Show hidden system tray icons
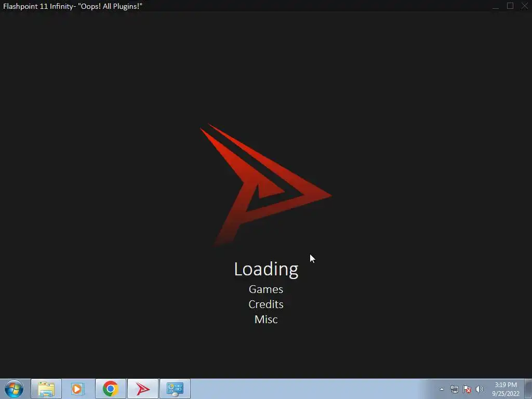The image size is (532, 399). pyautogui.click(x=442, y=389)
